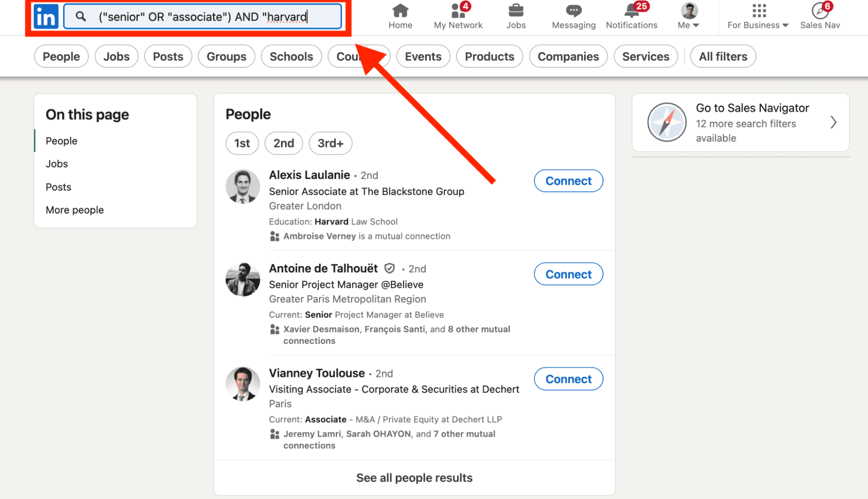See all people results
Image resolution: width=868 pixels, height=499 pixels.
pos(414,478)
